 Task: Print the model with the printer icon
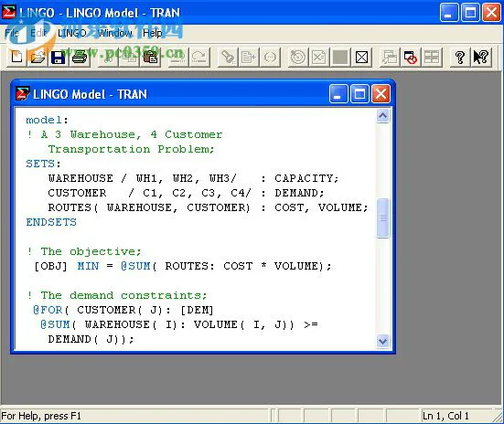click(80, 58)
